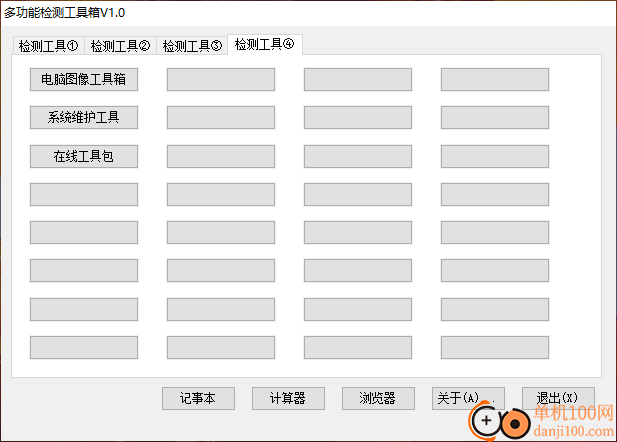Click the 关于(A) about button

(x=468, y=398)
